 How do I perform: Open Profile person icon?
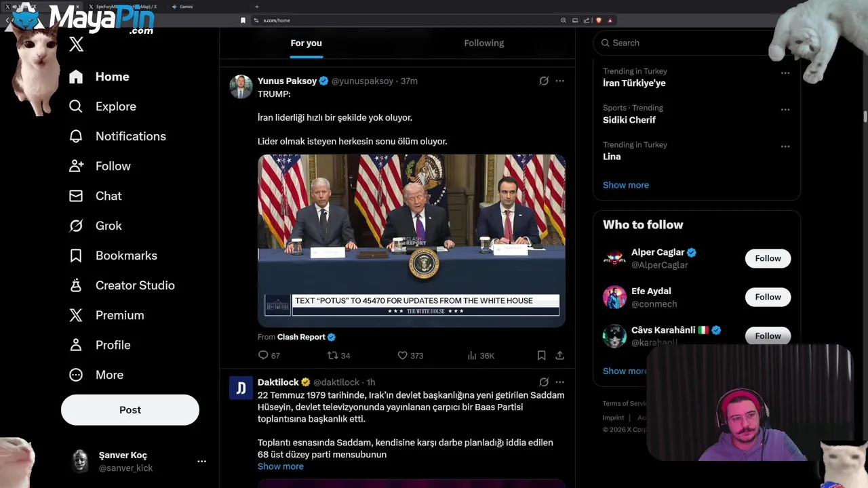(x=76, y=345)
